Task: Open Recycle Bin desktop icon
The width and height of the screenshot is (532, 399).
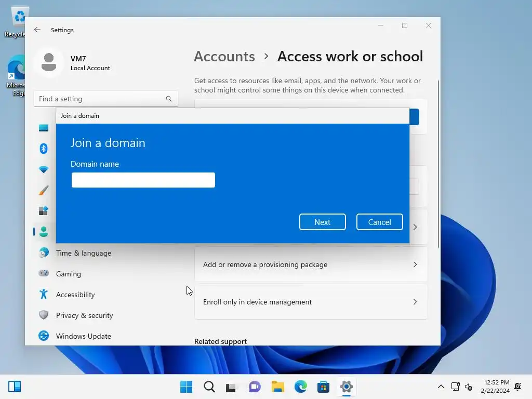Action: pyautogui.click(x=16, y=21)
